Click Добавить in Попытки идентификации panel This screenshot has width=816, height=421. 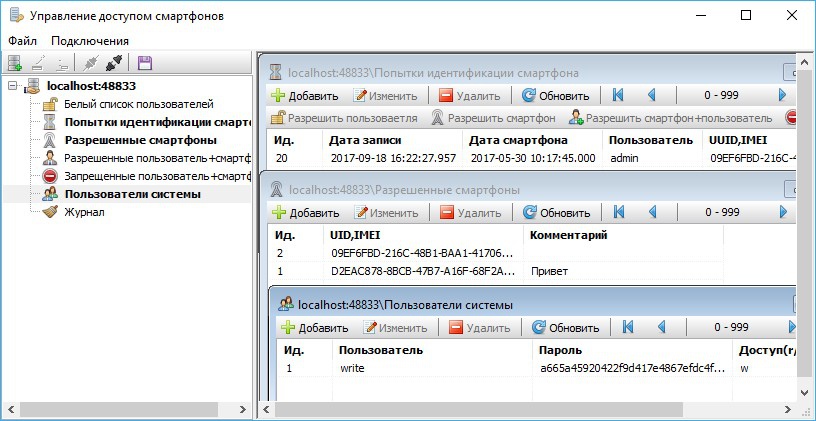(x=305, y=96)
